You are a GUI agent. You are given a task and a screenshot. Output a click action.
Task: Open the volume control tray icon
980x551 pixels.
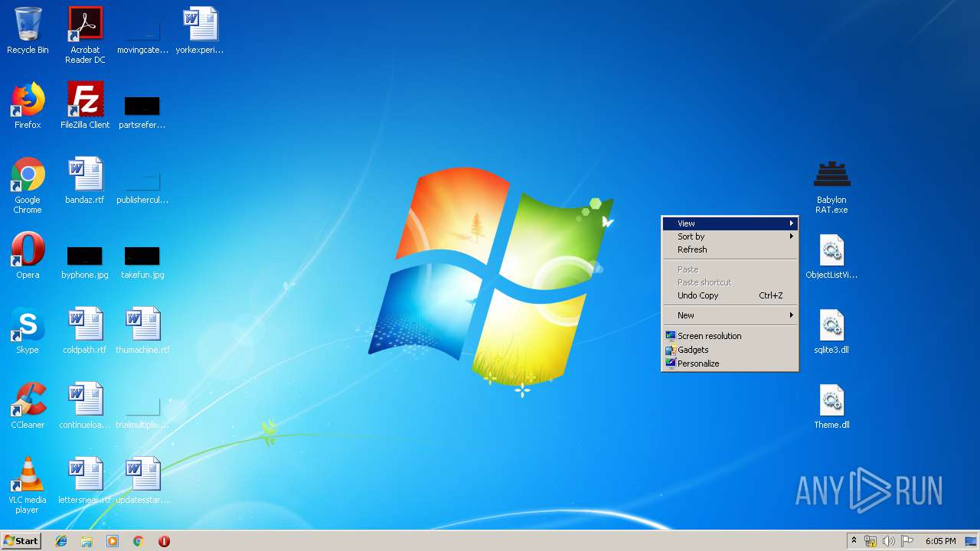pyautogui.click(x=889, y=541)
